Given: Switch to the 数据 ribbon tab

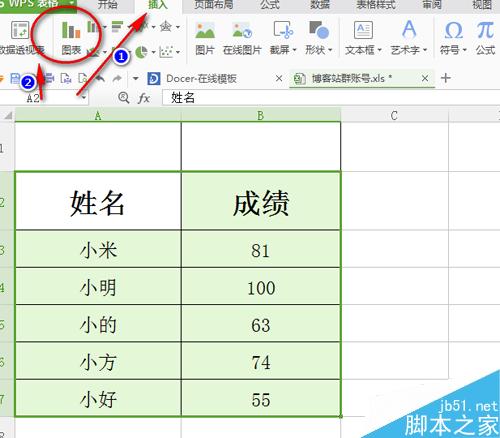Looking at the screenshot, I should 320,5.
